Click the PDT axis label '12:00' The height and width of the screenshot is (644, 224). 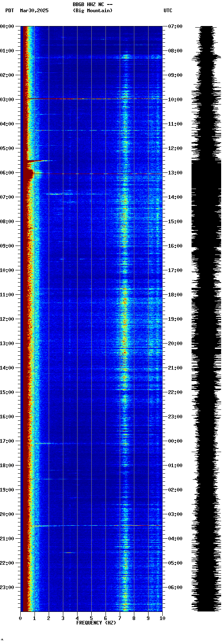click(x=7, y=319)
